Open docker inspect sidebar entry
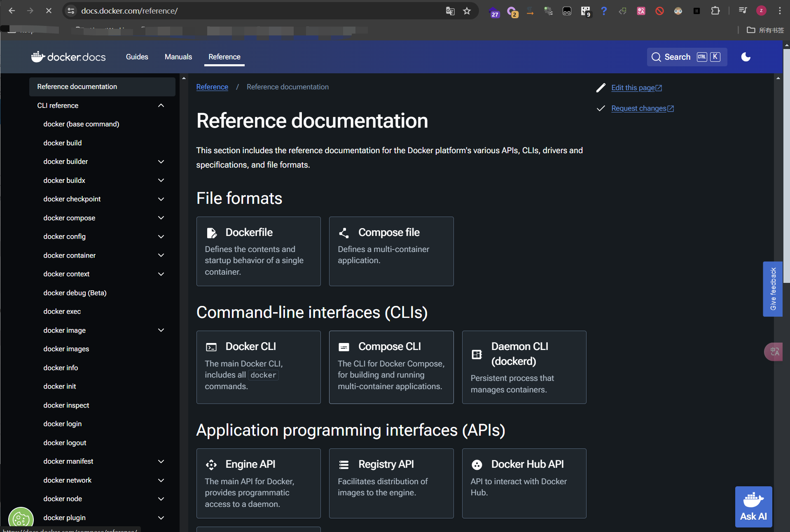 click(66, 405)
